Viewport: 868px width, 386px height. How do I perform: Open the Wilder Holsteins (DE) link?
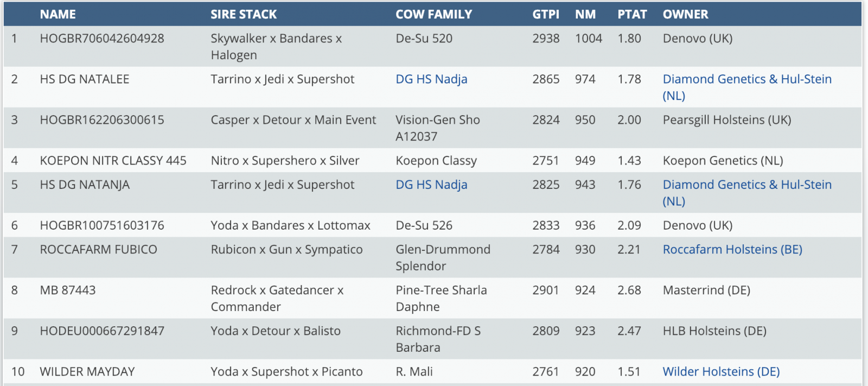click(x=721, y=372)
